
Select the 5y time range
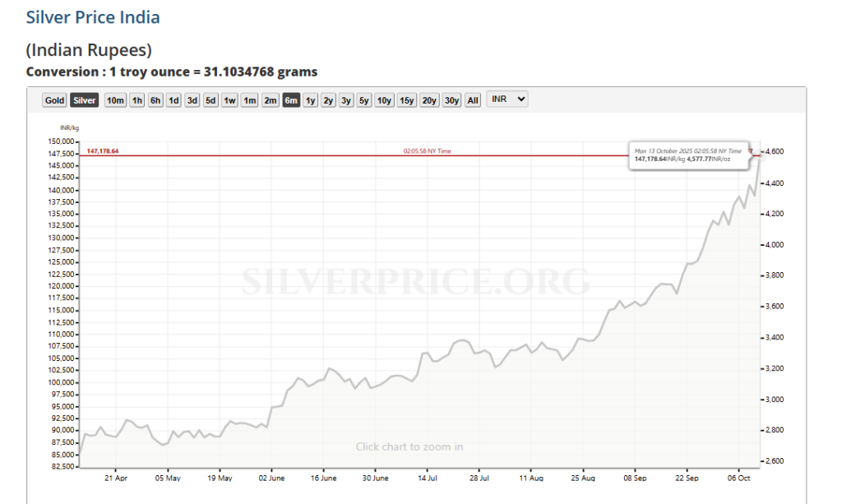[364, 100]
